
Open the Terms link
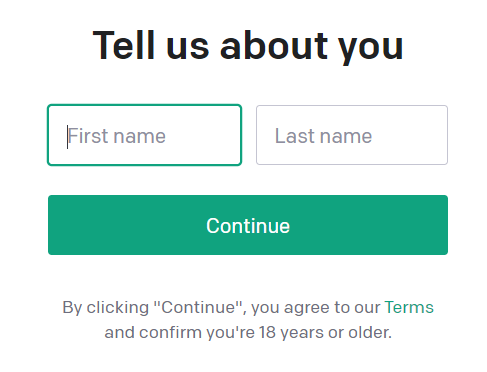tap(409, 307)
